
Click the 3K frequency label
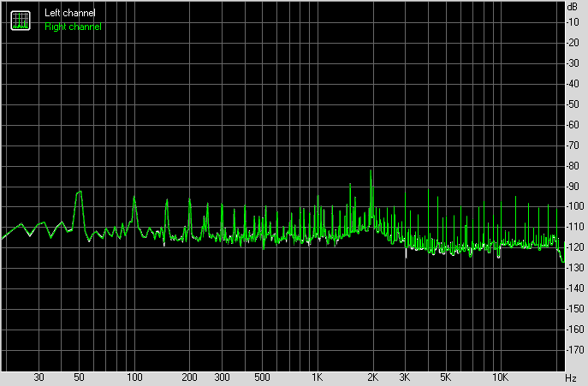point(405,377)
